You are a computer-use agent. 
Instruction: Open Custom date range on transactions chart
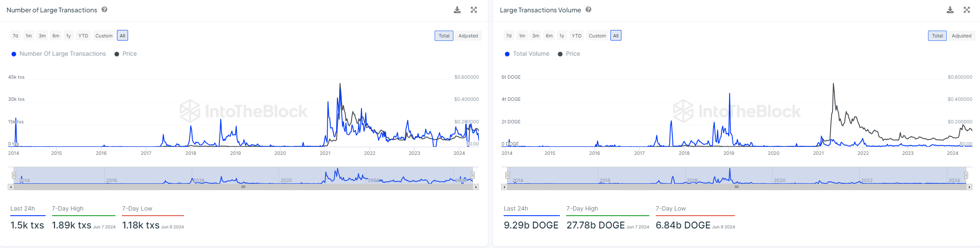104,36
